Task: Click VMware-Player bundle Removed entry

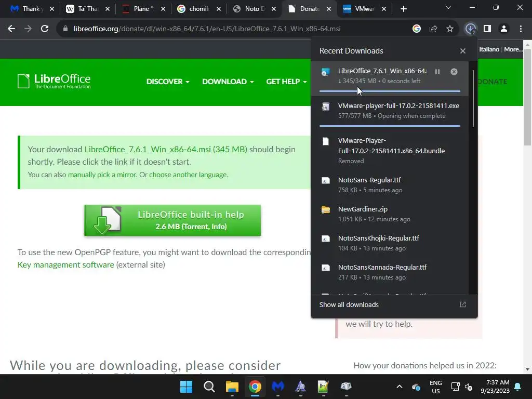Action: 390,151
